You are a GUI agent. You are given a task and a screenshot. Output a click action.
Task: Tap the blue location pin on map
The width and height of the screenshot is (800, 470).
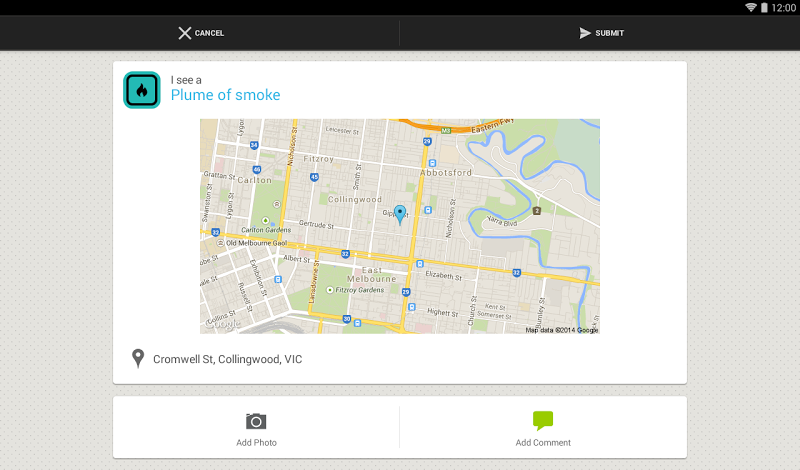[x=400, y=215]
